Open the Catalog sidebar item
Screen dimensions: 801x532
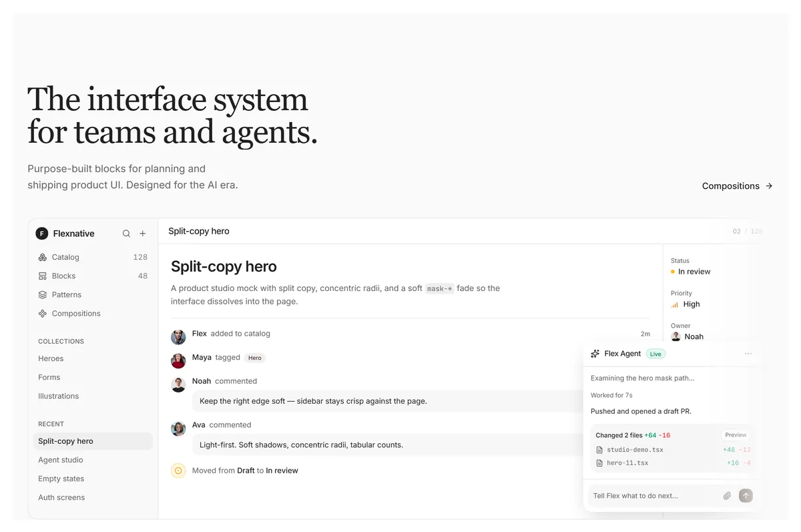point(93,257)
